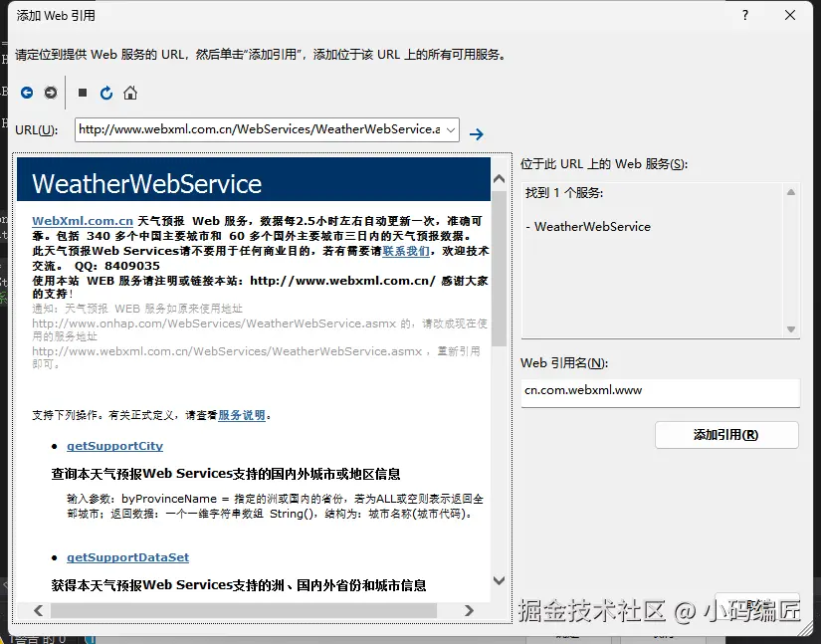Click the '获得本天气预报Web Services支持的洲、国内外省份和城市信息' description
The width and height of the screenshot is (821, 644).
(x=239, y=585)
